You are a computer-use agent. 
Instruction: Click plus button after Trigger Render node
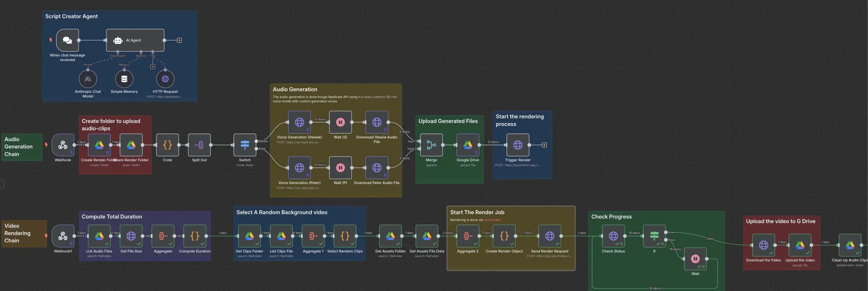(544, 145)
